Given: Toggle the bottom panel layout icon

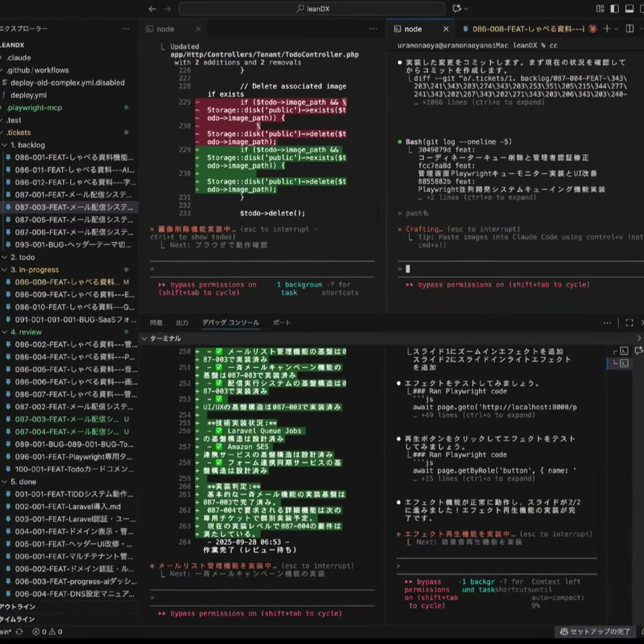Looking at the screenshot, I should click(x=629, y=9).
